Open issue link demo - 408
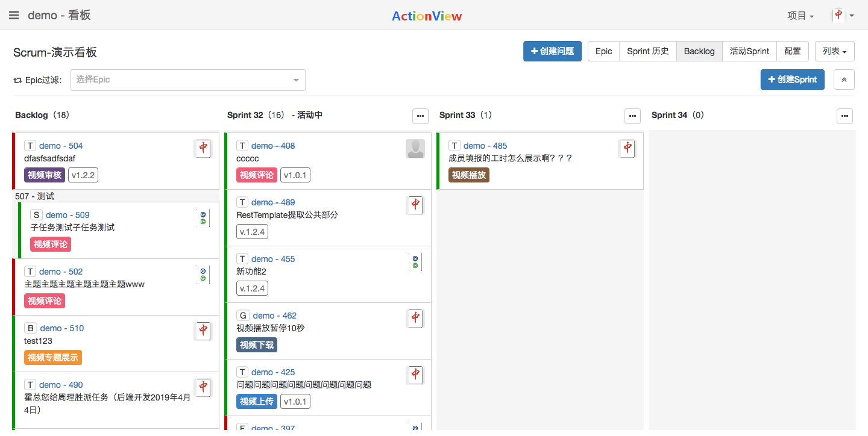 [x=273, y=146]
